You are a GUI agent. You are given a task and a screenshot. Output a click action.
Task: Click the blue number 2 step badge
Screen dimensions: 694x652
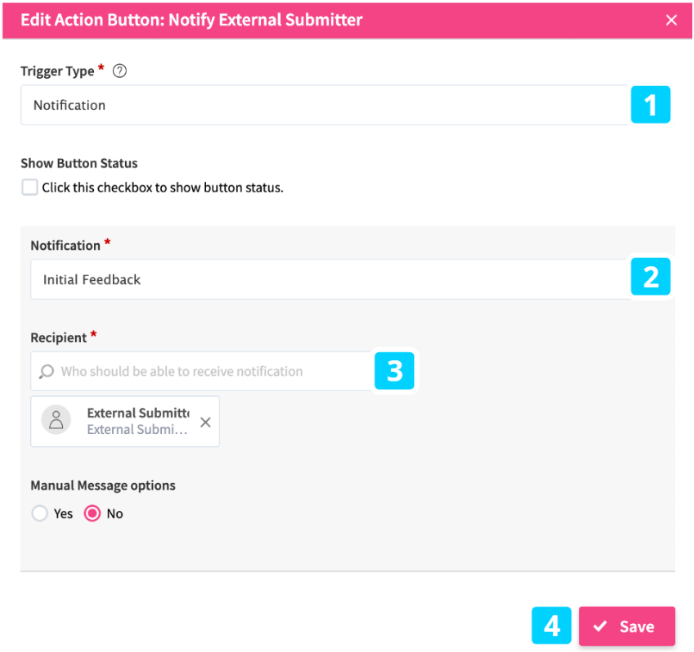pyautogui.click(x=650, y=277)
